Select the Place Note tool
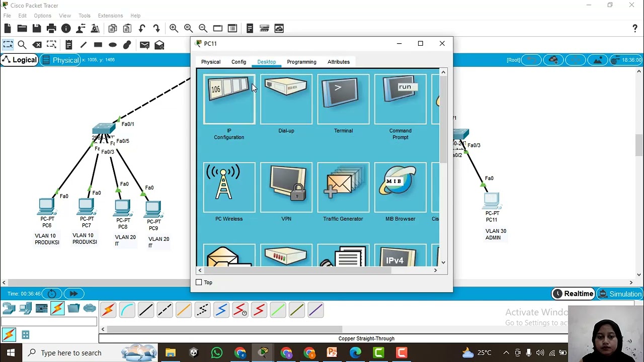This screenshot has height=362, width=644. pyautogui.click(x=68, y=45)
